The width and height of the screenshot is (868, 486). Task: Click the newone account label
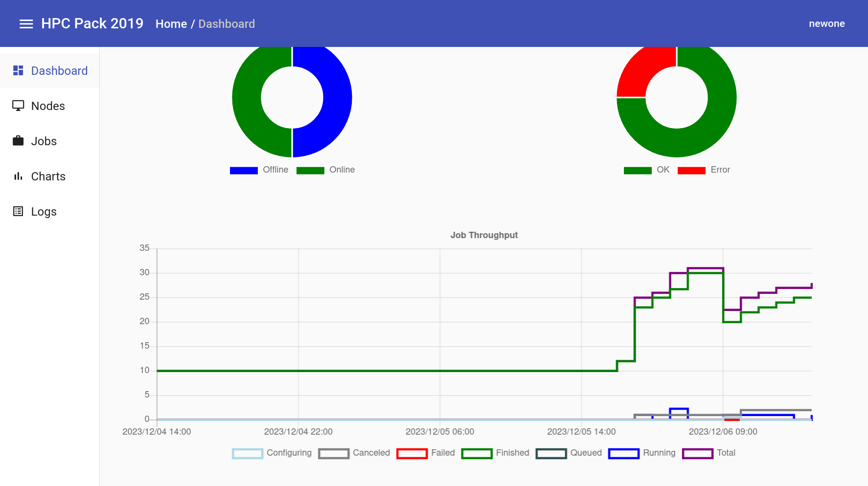827,23
